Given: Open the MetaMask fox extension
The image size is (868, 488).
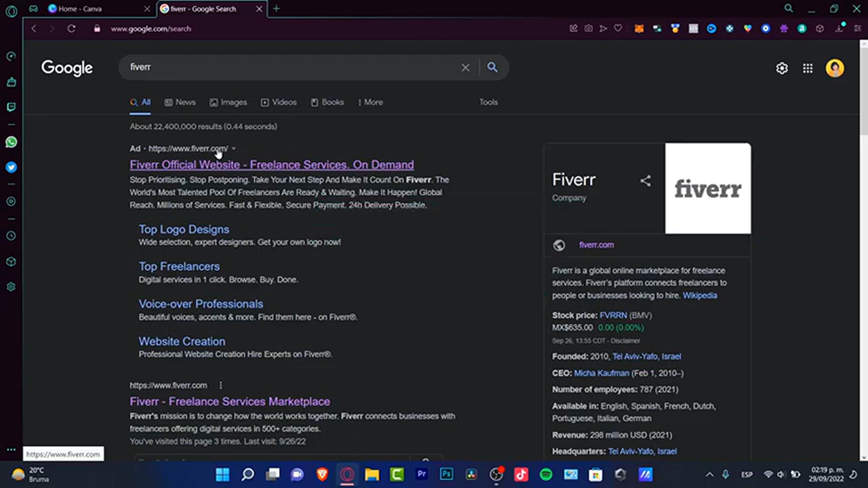Looking at the screenshot, I should pos(639,28).
